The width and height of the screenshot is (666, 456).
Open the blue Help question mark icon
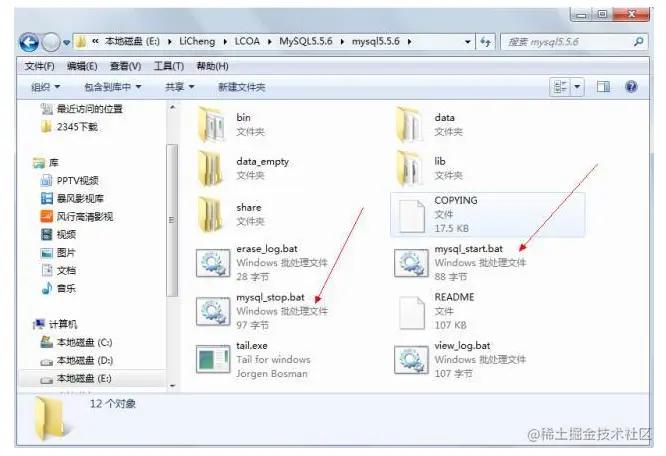[631, 87]
